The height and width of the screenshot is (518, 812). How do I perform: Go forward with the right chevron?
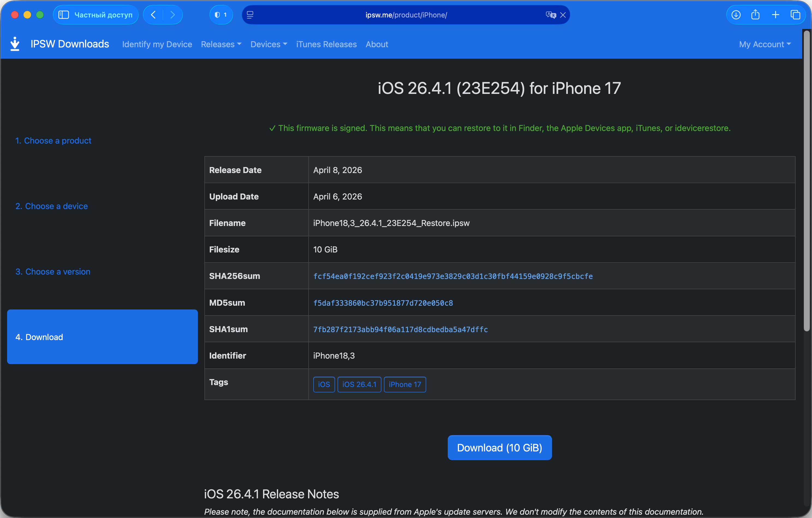[x=173, y=15]
